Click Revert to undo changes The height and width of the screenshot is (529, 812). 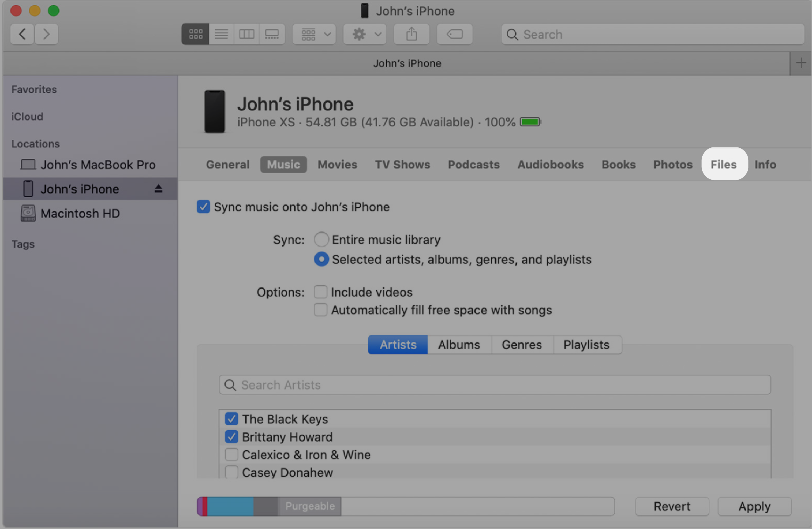[x=673, y=505]
